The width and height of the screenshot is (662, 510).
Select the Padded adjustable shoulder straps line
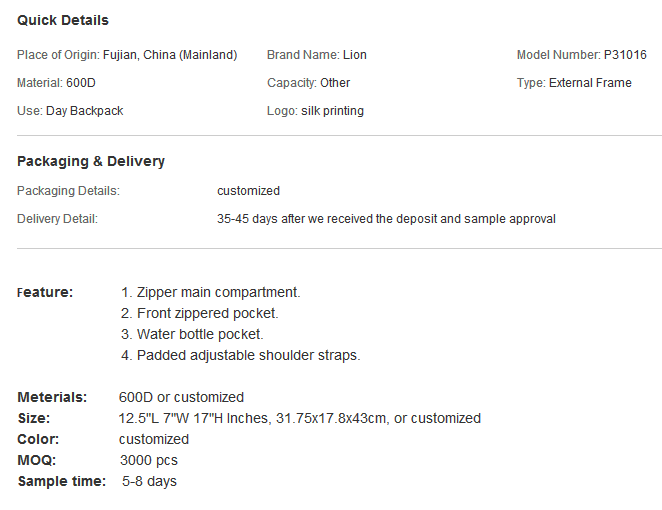pos(241,355)
